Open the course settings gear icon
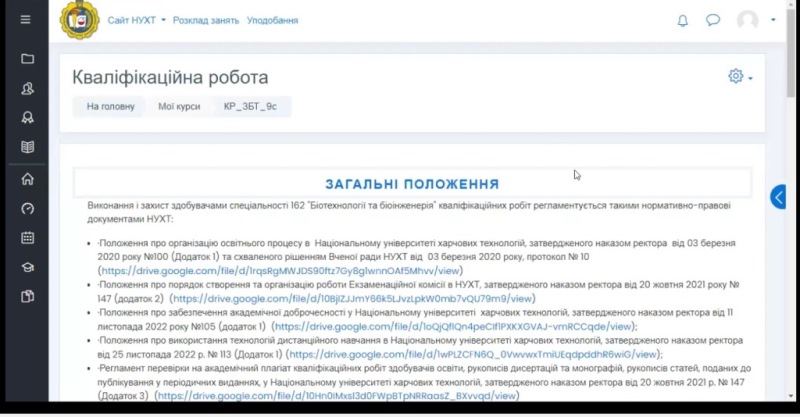The height and width of the screenshot is (417, 800). point(735,76)
